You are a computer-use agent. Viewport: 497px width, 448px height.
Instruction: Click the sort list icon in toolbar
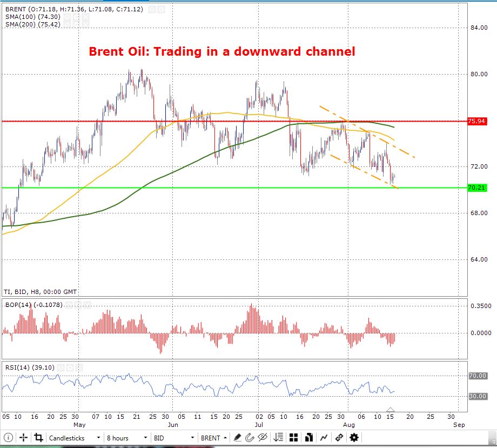[x=279, y=438]
